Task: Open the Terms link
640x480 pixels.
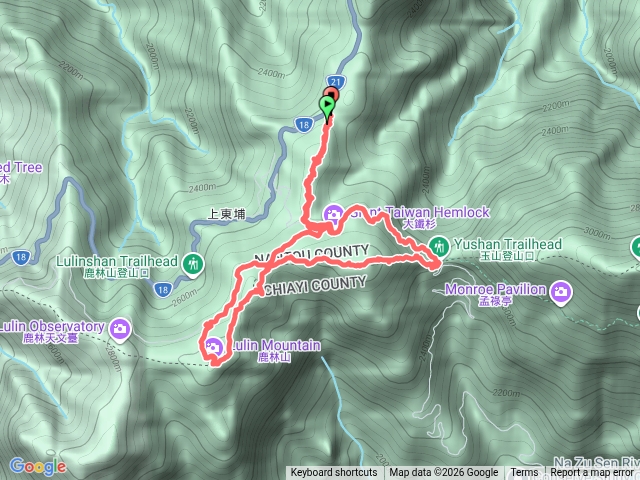Action: point(522,473)
